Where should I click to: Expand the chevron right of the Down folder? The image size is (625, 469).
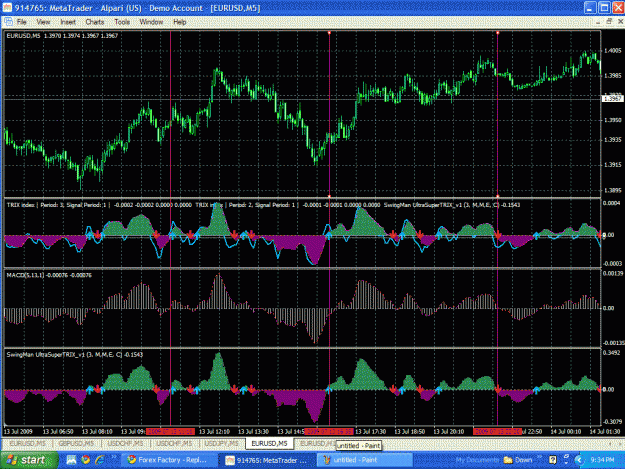(539, 457)
